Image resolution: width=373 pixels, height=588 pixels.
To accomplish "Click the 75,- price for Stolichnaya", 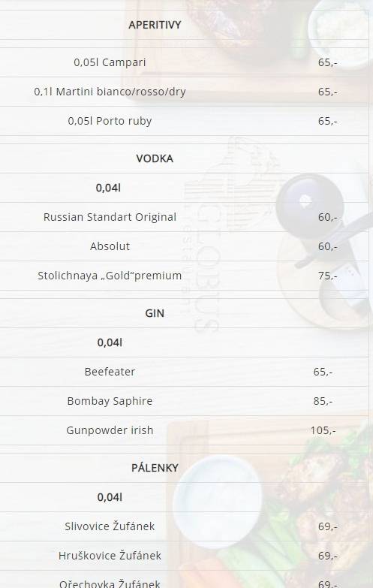I will [328, 276].
